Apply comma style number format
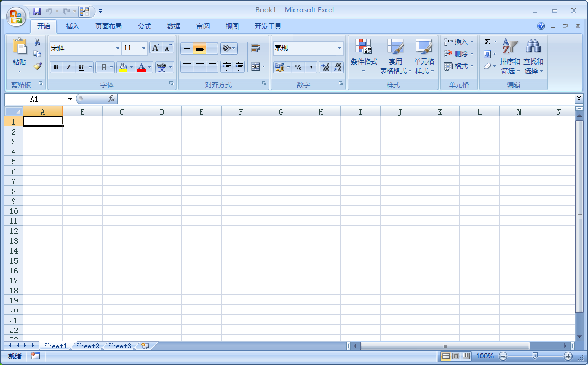The width and height of the screenshot is (588, 365). pyautogui.click(x=311, y=67)
